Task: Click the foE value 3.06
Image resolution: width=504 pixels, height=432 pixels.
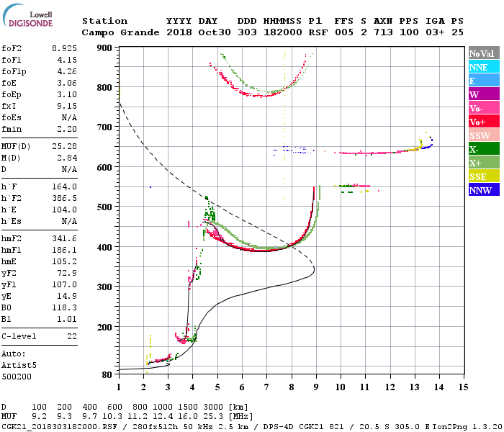Action: coord(67,83)
